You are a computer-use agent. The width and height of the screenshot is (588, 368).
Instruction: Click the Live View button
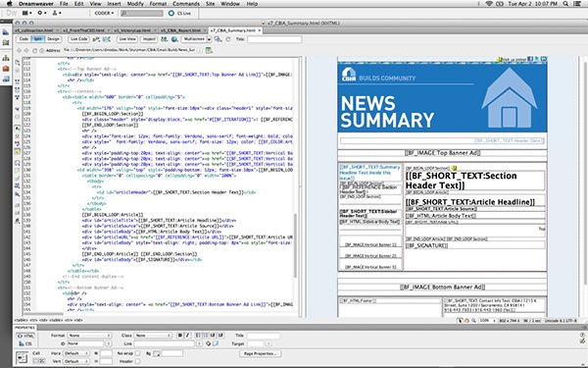[x=127, y=39]
